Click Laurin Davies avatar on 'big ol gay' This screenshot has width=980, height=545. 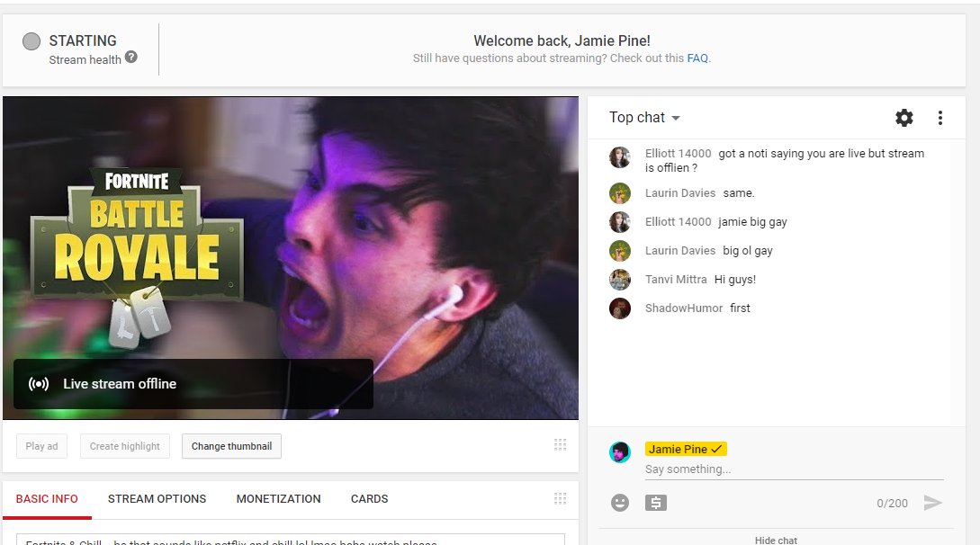619,250
